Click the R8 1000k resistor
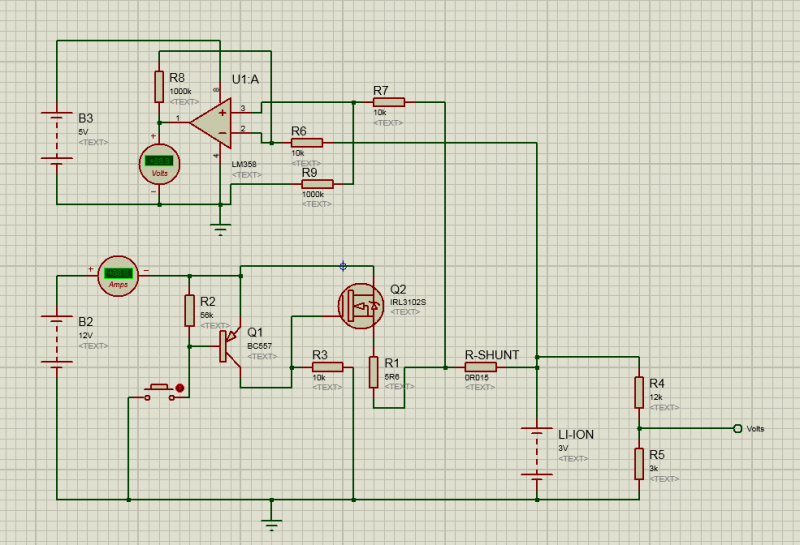This screenshot has width=800, height=545. [x=158, y=86]
